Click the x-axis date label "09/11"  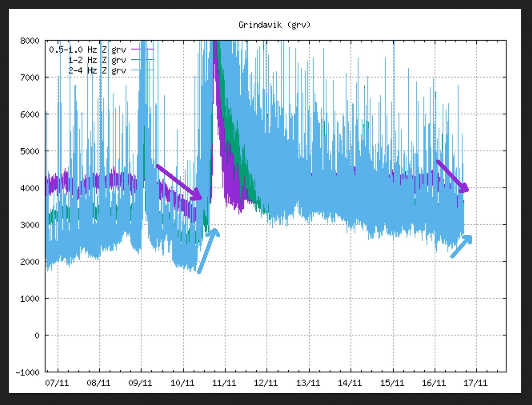point(141,383)
